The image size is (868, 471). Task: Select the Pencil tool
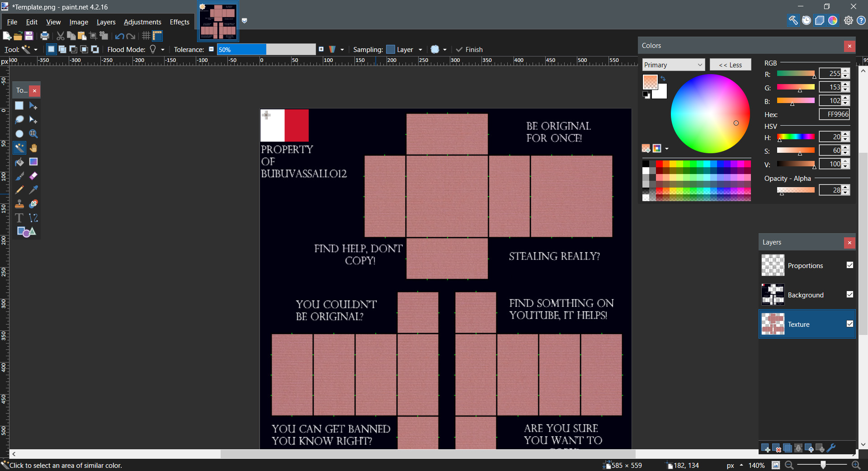(x=19, y=190)
